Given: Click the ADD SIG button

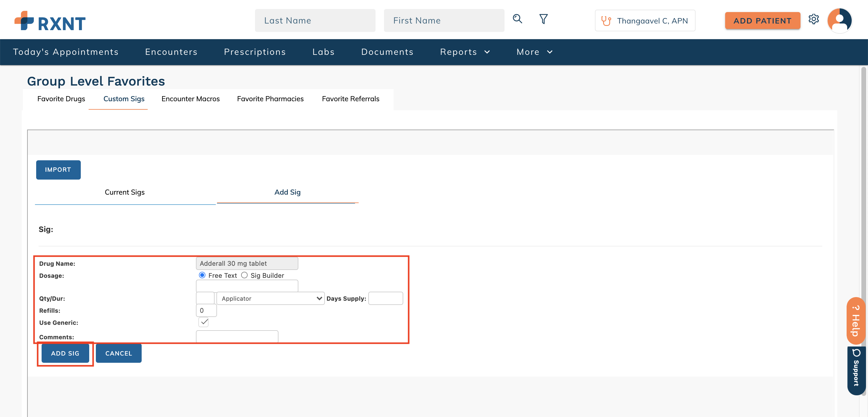Looking at the screenshot, I should click(x=65, y=353).
